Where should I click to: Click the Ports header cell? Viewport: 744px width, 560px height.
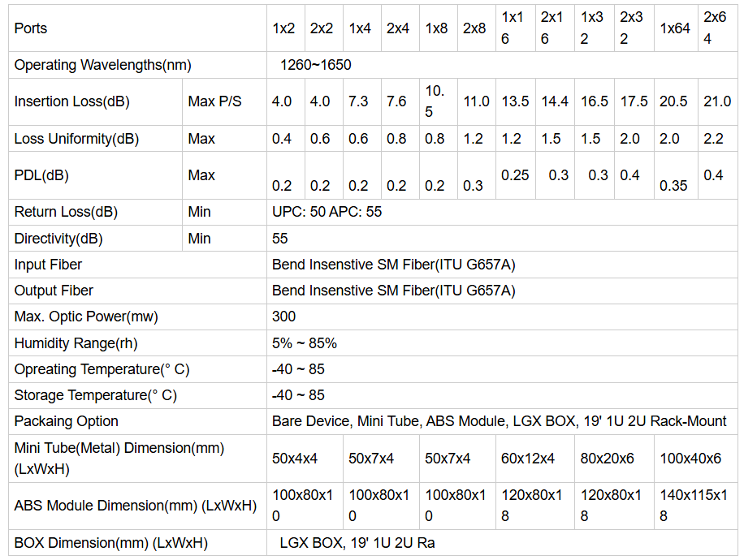tap(31, 28)
